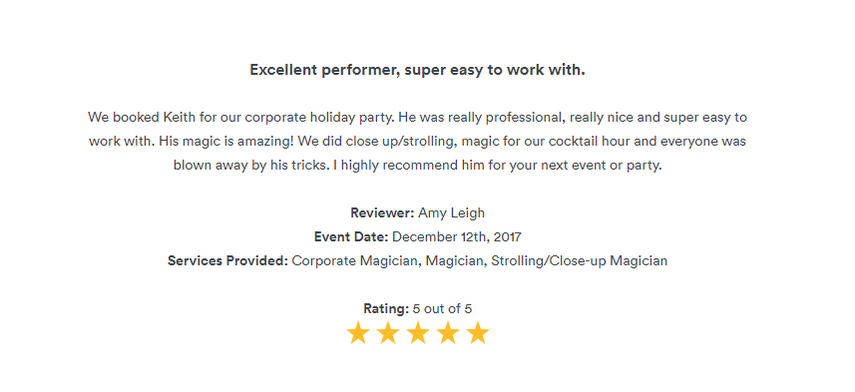
Task: Click the fifth gold rating star
Action: coord(478,333)
